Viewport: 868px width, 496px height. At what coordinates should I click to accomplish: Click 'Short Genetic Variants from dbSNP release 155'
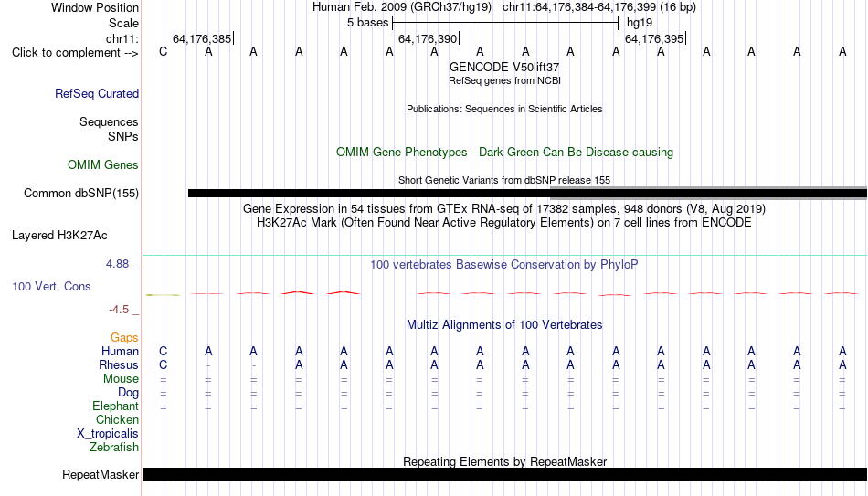[504, 180]
